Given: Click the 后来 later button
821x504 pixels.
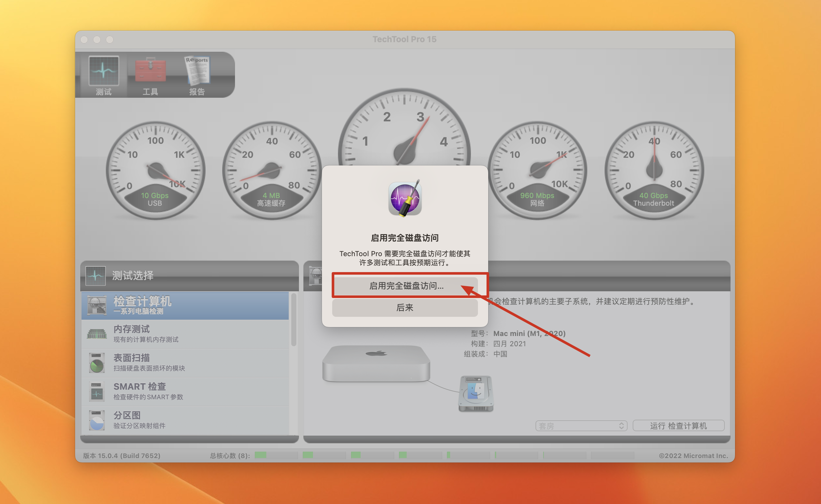Looking at the screenshot, I should (405, 307).
